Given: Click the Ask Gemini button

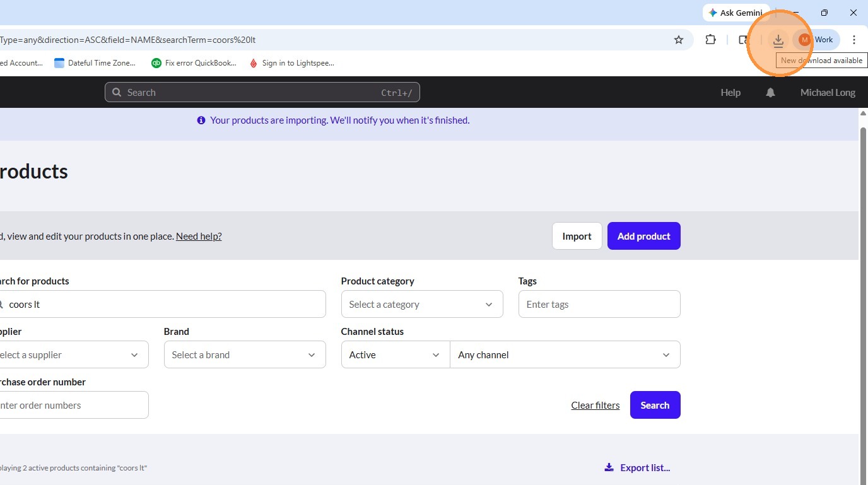Looking at the screenshot, I should pyautogui.click(x=736, y=13).
